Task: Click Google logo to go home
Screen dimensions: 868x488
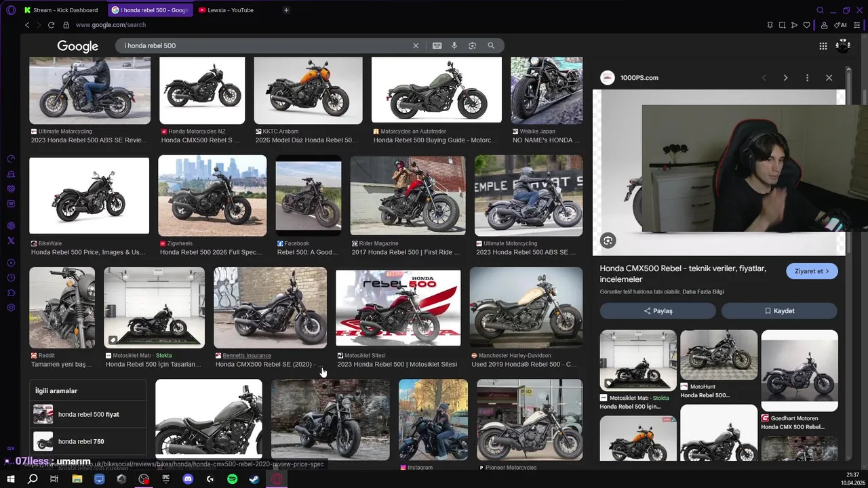Action: click(78, 46)
